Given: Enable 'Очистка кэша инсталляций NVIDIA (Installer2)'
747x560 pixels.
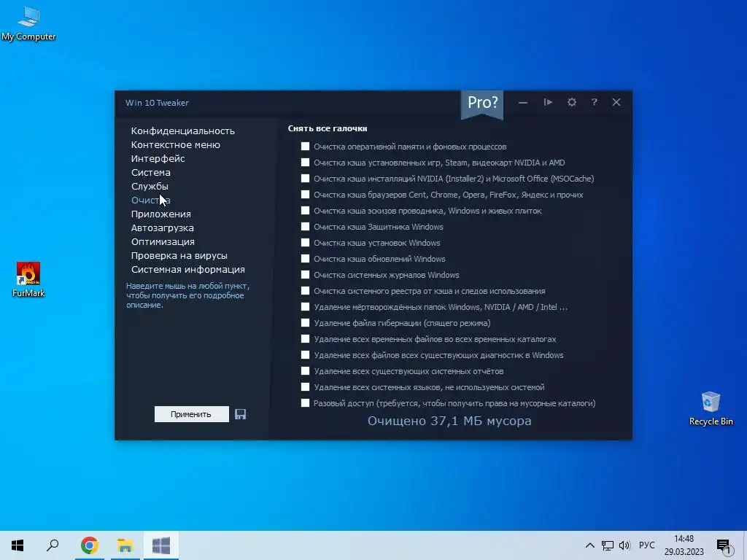Looking at the screenshot, I should [x=306, y=179].
